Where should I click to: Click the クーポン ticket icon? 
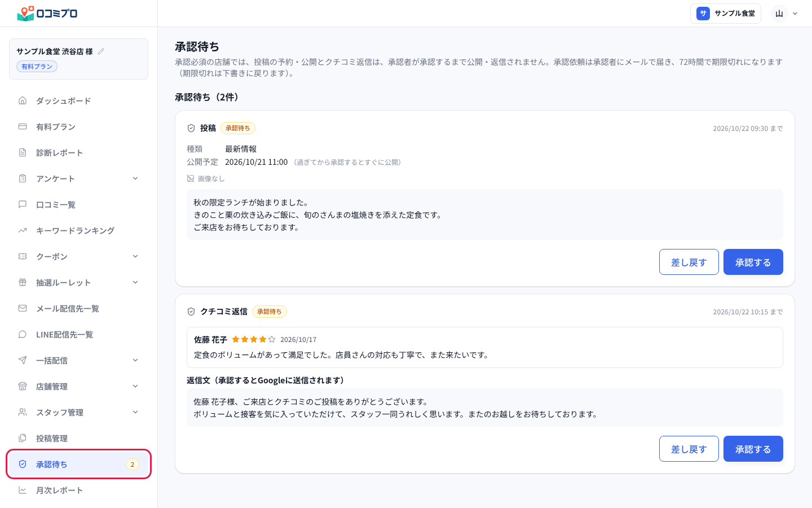(23, 256)
